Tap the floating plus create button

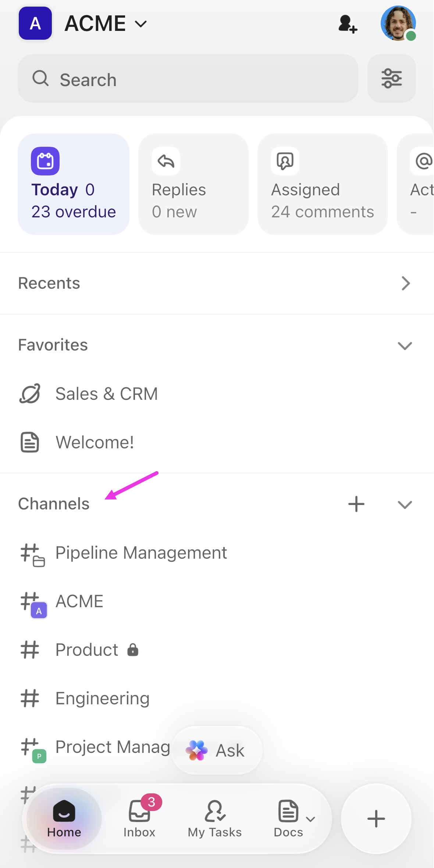(x=376, y=819)
